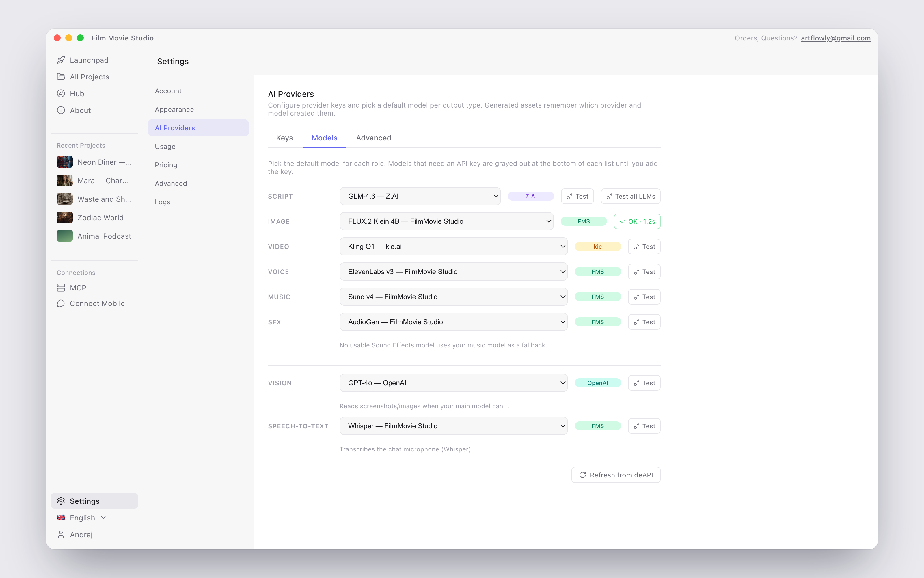Select the Models tab
924x578 pixels.
(x=324, y=138)
